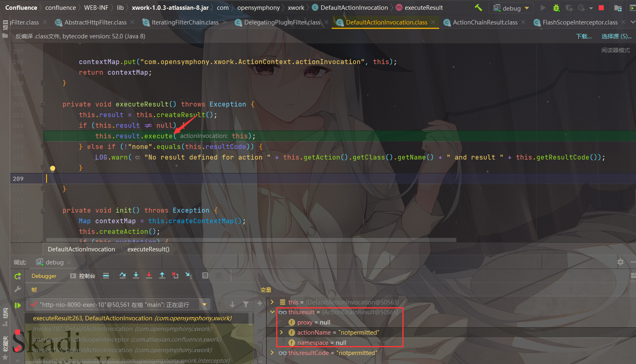Viewport: 636px width, 364px height.
Task: Switch to the DelegatingPluginFilter.class tab
Action: point(282,22)
